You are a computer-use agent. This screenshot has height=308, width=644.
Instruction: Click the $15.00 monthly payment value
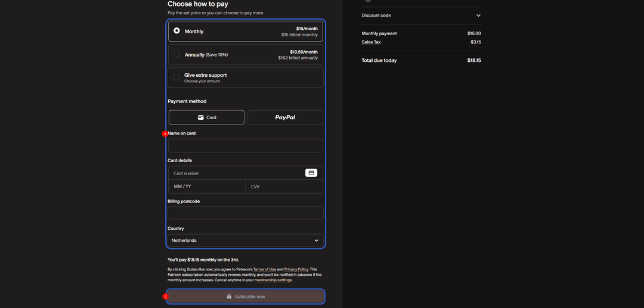[x=474, y=33]
